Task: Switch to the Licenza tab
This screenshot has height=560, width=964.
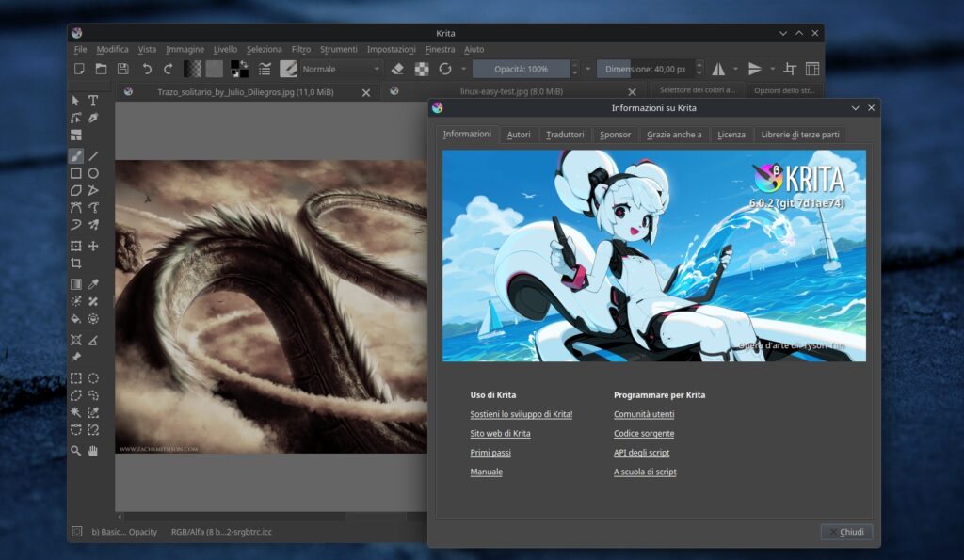Action: [731, 135]
